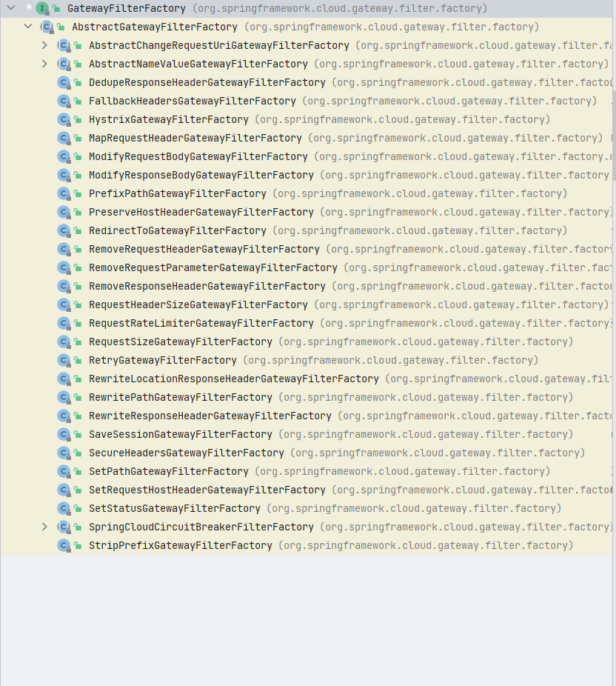Select ModifyResponseBodyGatewayFilterFactory class name

click(x=201, y=175)
